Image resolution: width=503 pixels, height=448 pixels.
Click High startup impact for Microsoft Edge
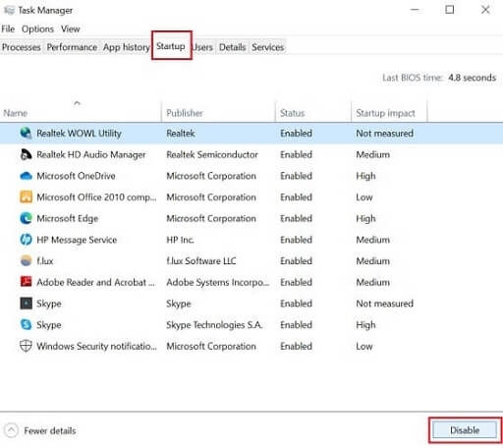(x=365, y=219)
